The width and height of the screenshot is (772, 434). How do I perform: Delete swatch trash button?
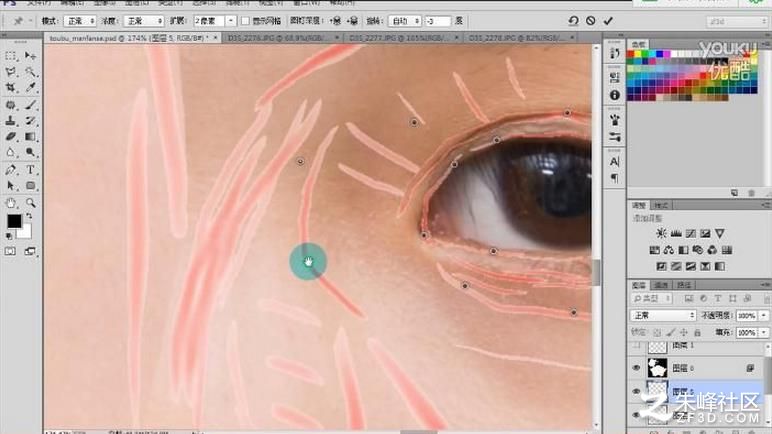751,193
